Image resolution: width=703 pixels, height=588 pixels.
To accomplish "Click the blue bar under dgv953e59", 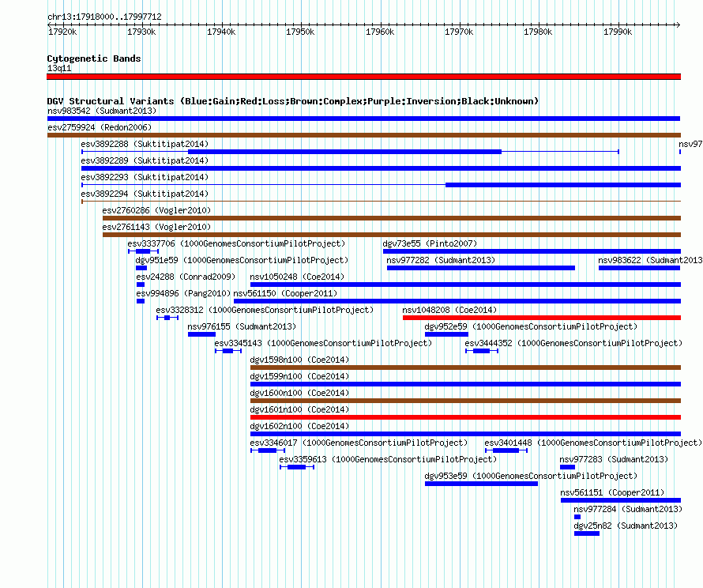I will (481, 484).
